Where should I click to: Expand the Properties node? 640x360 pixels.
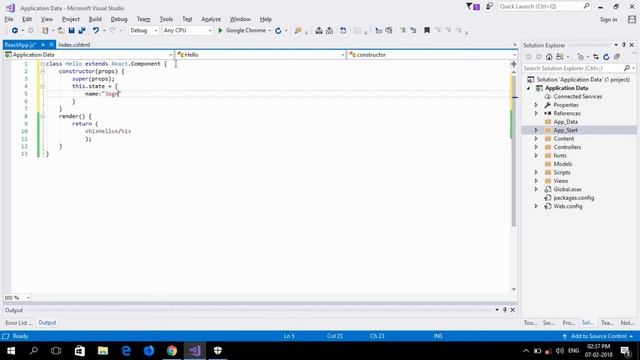pyautogui.click(x=536, y=105)
